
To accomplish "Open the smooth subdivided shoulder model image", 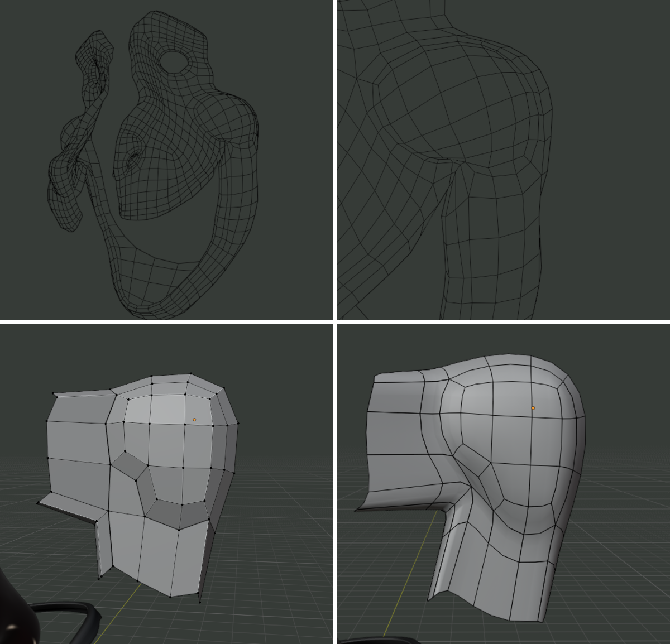I will tap(504, 484).
